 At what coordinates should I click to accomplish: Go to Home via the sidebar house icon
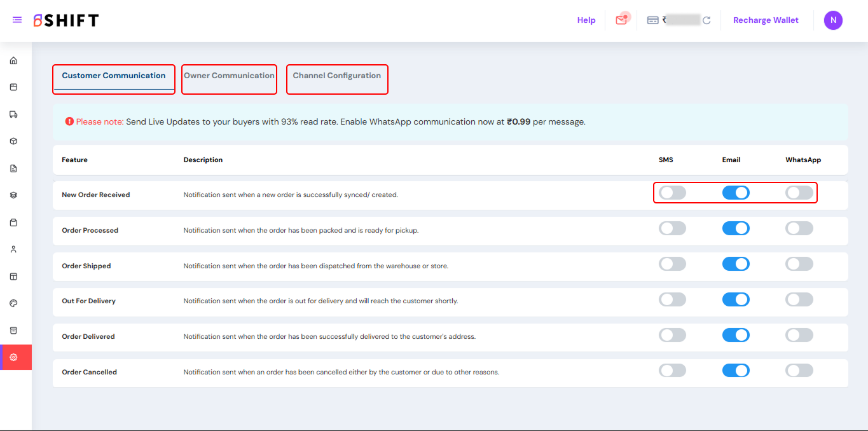[13, 61]
